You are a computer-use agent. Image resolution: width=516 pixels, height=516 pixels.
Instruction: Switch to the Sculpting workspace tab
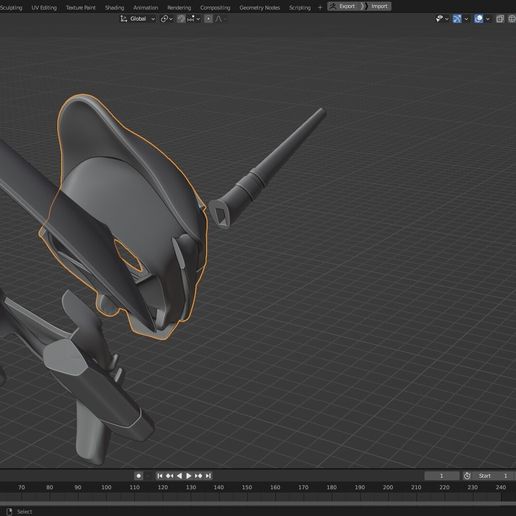[x=11, y=7]
